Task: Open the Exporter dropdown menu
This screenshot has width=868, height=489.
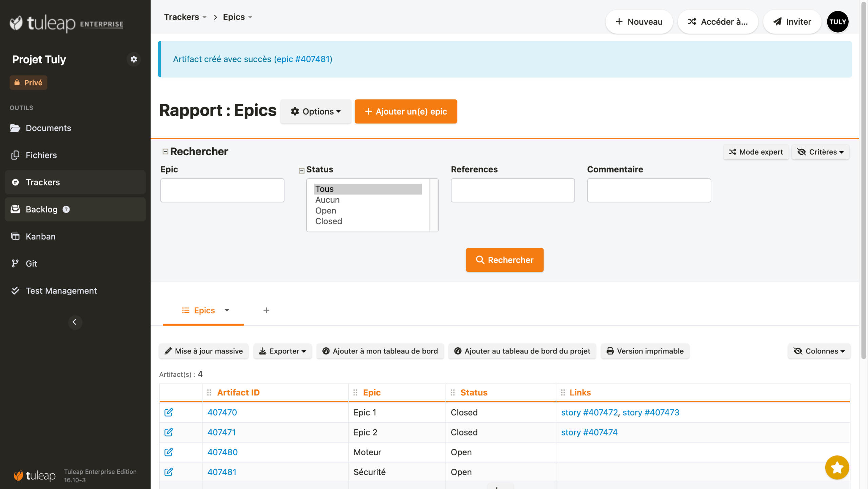Action: tap(282, 351)
